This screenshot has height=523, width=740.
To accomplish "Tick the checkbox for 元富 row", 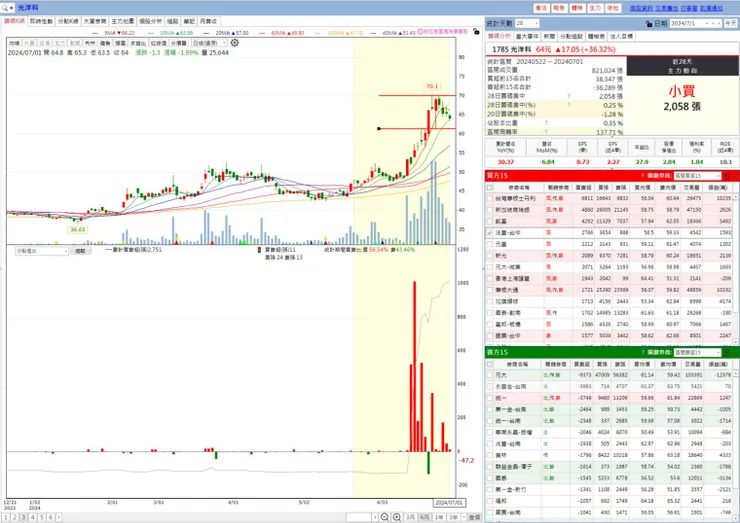I will point(489,244).
